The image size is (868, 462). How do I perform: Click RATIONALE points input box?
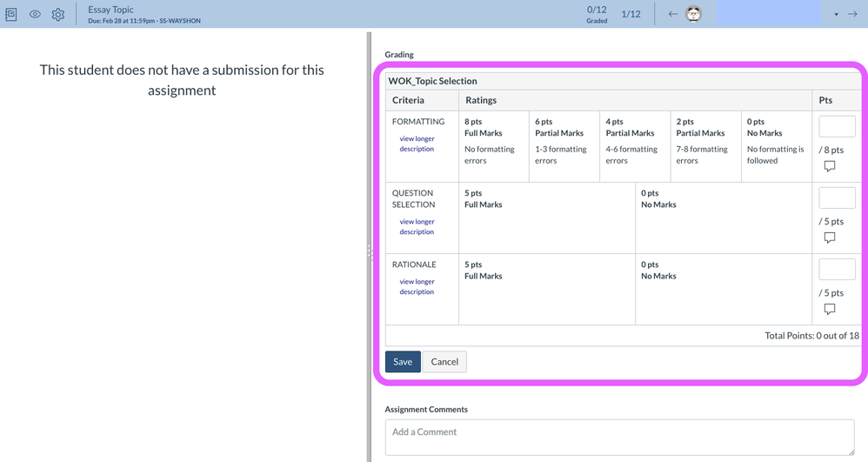(837, 269)
